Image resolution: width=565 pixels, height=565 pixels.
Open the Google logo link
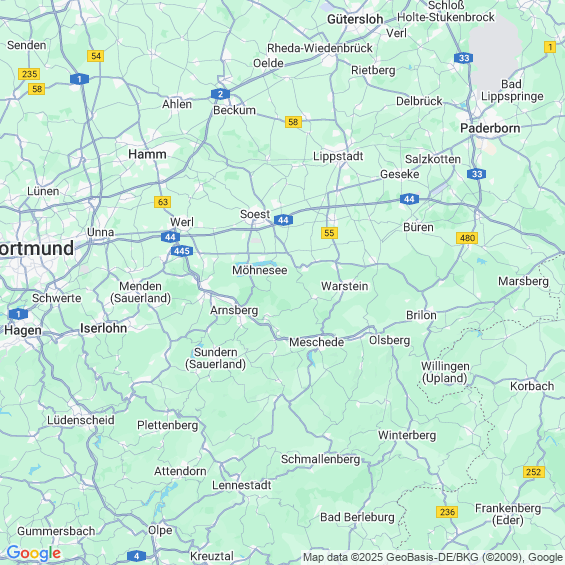point(34,553)
